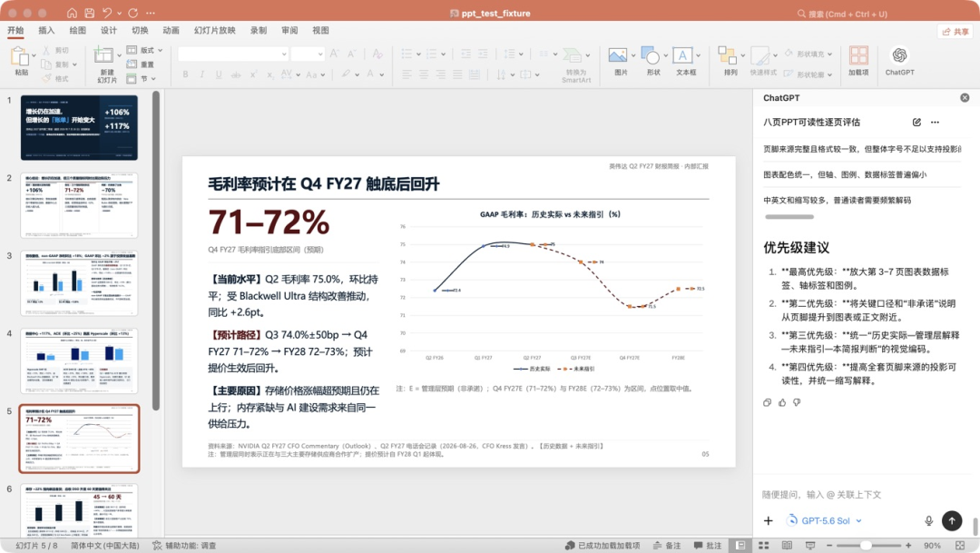Toggle Comments (批注) pane in status bar

pyautogui.click(x=708, y=546)
